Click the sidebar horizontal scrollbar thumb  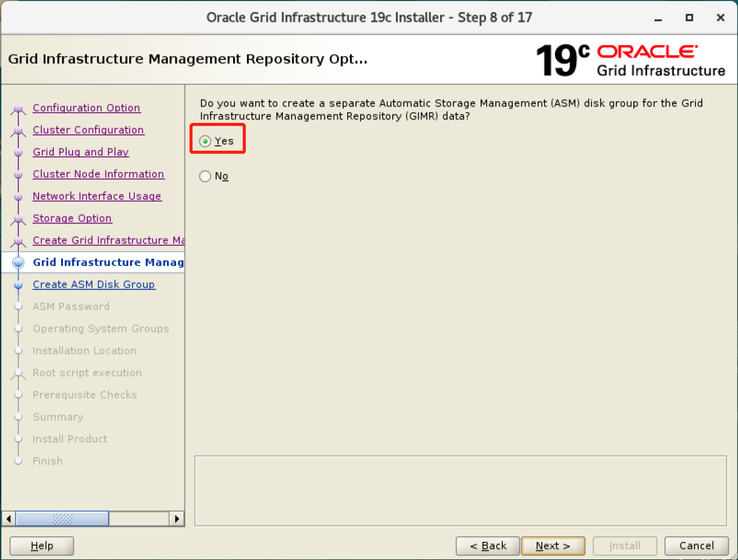(x=62, y=519)
